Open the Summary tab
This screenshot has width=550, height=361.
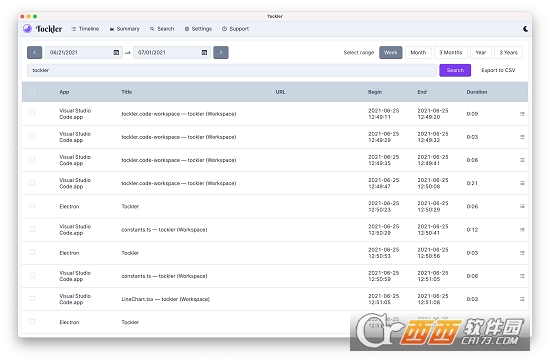(x=125, y=29)
